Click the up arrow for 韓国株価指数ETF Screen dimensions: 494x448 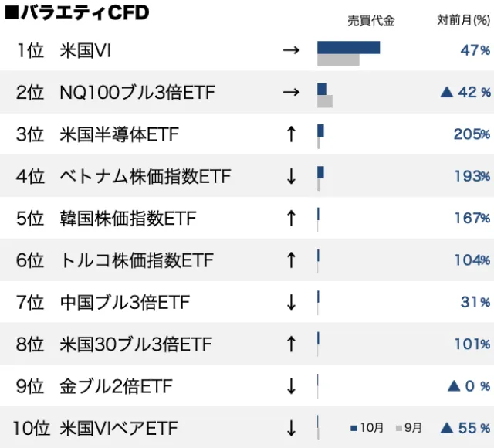291,218
